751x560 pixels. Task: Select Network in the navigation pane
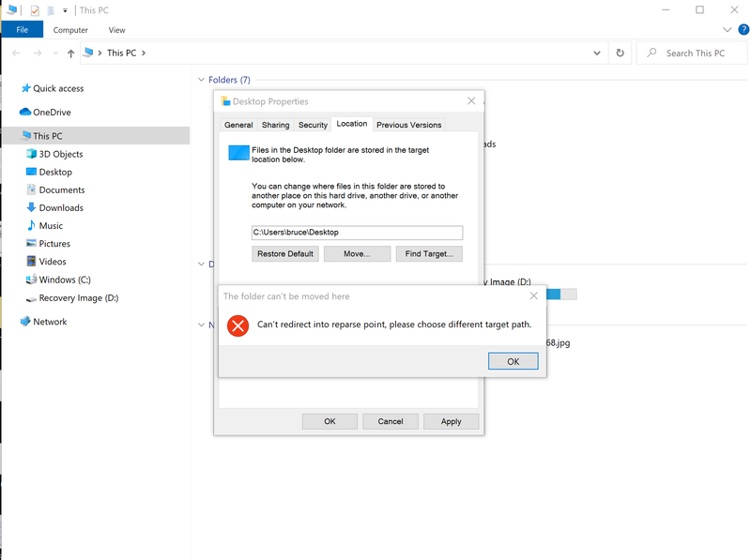49,321
